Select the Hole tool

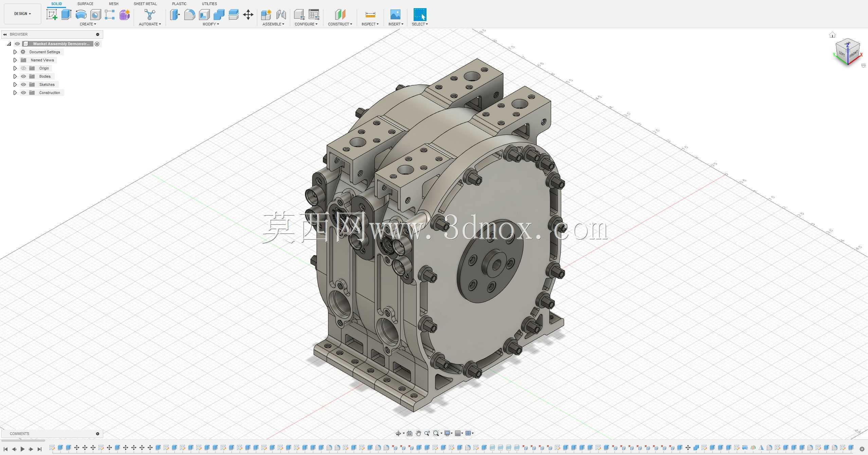click(x=95, y=15)
